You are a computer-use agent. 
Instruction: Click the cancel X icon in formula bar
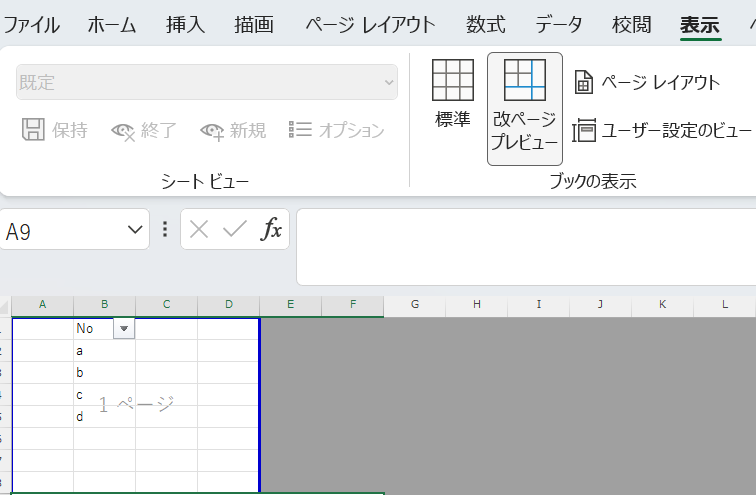tap(199, 230)
